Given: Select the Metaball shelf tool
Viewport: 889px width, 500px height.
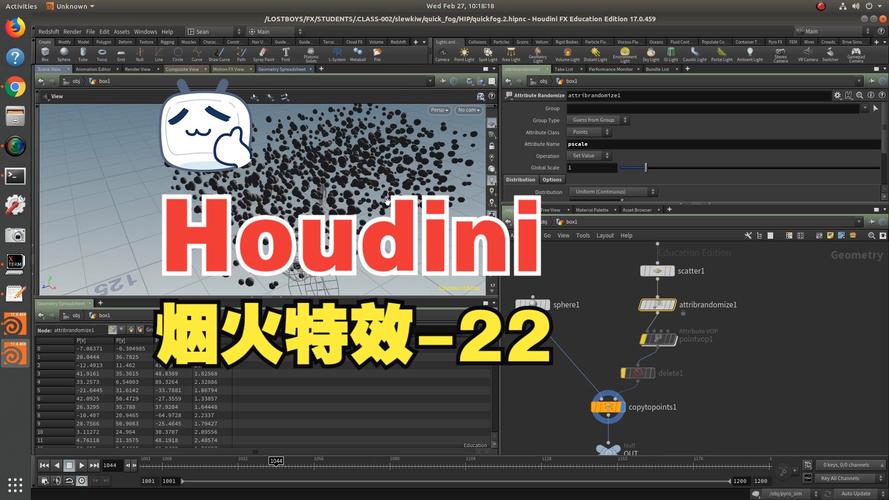Looking at the screenshot, I should click(358, 54).
